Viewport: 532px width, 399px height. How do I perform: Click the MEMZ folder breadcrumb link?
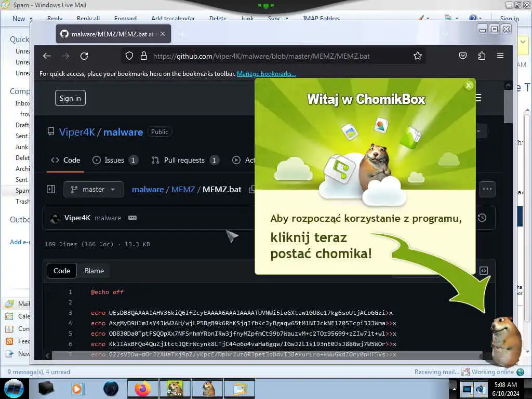click(183, 189)
